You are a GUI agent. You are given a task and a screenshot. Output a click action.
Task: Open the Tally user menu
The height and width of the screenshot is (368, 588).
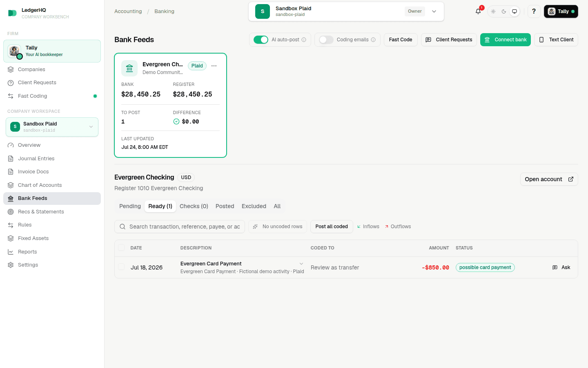tap(561, 11)
